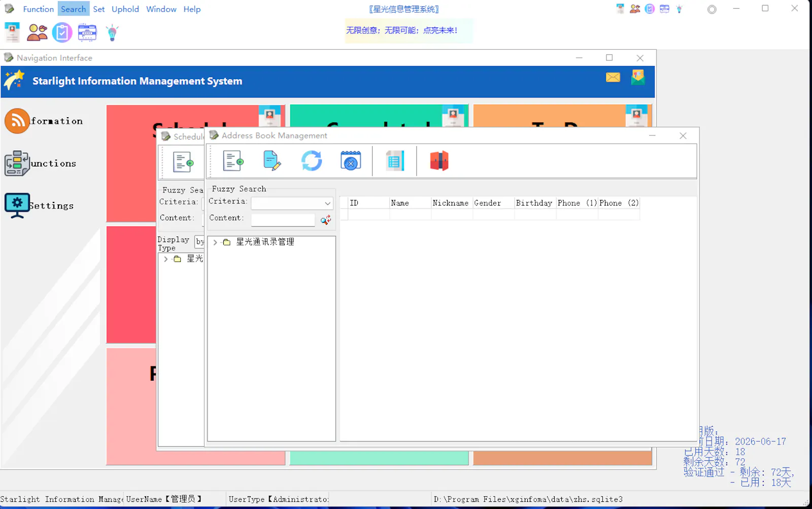
Task: Click the Starlight Information Management System heading
Action: [137, 81]
